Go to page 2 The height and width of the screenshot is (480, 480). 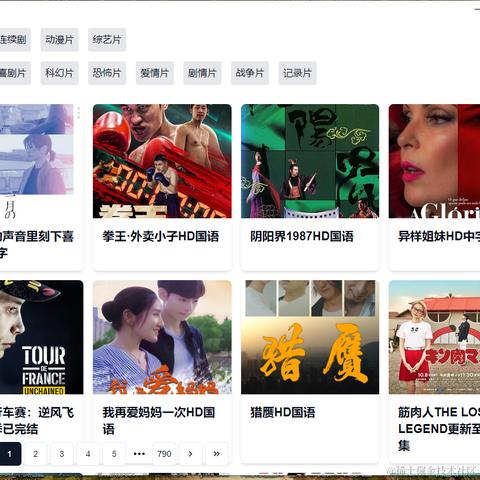pos(35,454)
